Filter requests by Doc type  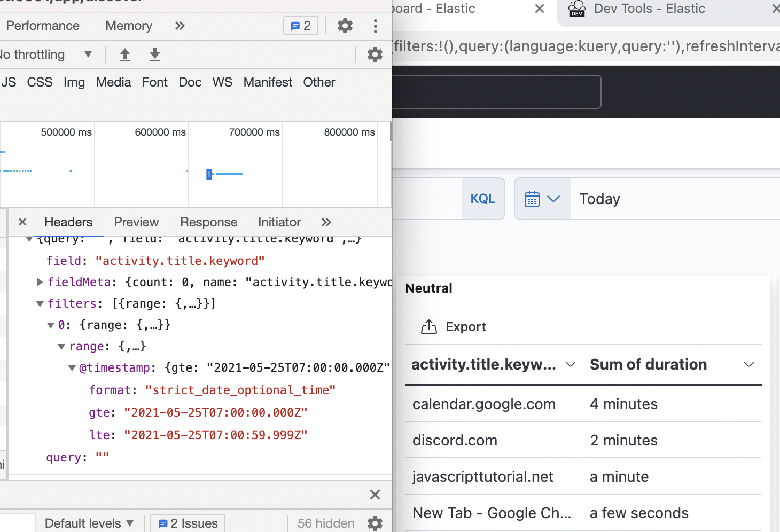coord(190,82)
